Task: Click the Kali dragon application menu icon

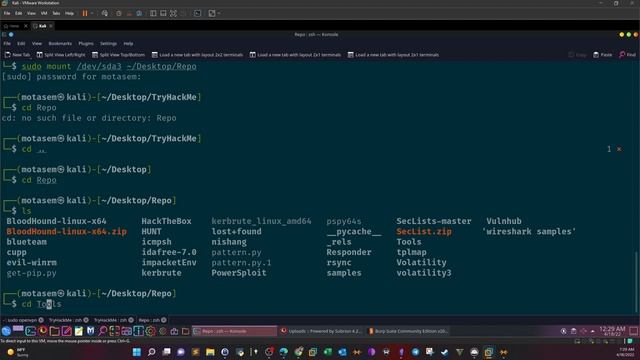Action: pos(6,331)
